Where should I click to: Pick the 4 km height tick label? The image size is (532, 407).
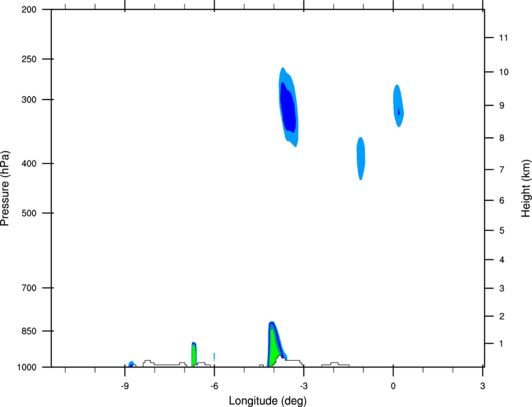point(501,260)
